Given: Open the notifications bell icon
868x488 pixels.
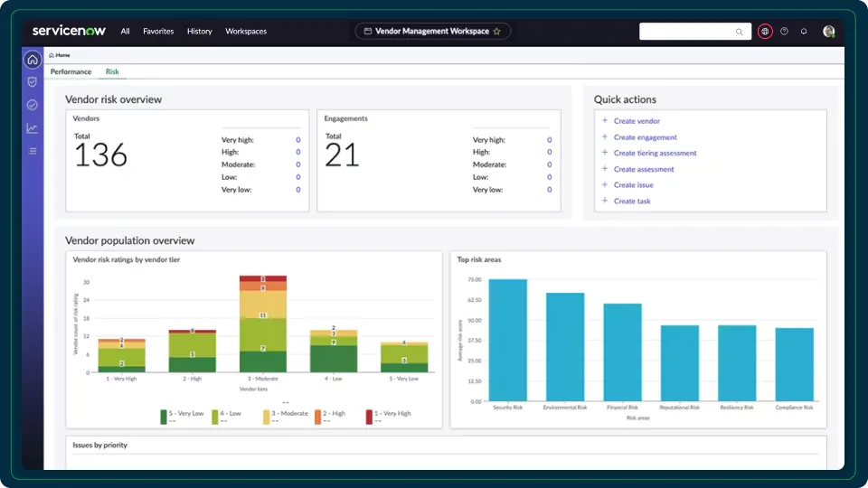Looking at the screenshot, I should [804, 32].
